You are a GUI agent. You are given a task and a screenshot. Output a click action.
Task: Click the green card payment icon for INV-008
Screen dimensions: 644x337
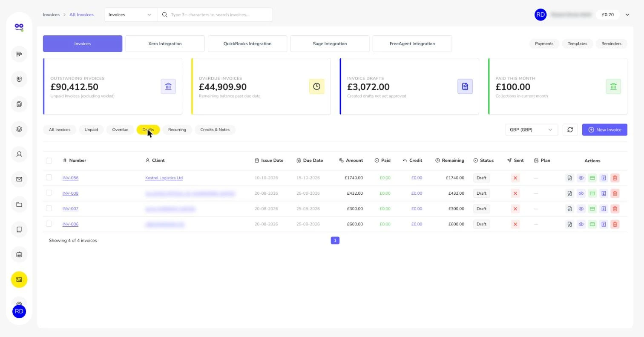pos(592,193)
